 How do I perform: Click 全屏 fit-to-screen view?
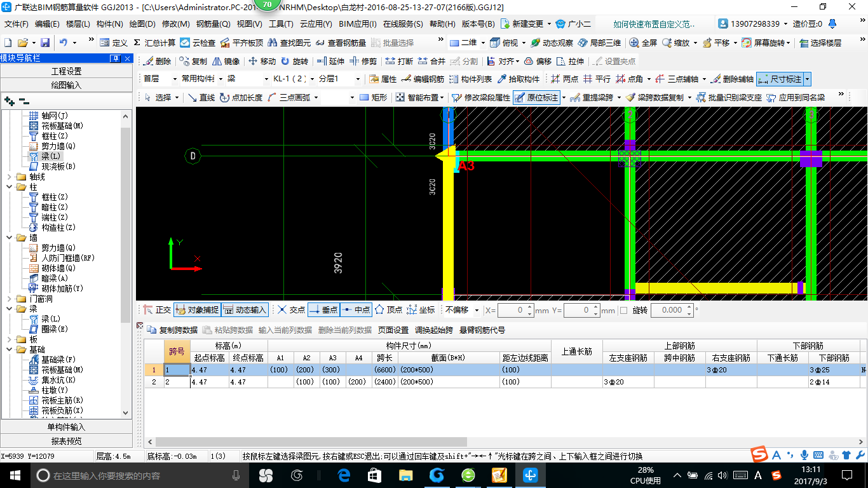pyautogui.click(x=643, y=43)
